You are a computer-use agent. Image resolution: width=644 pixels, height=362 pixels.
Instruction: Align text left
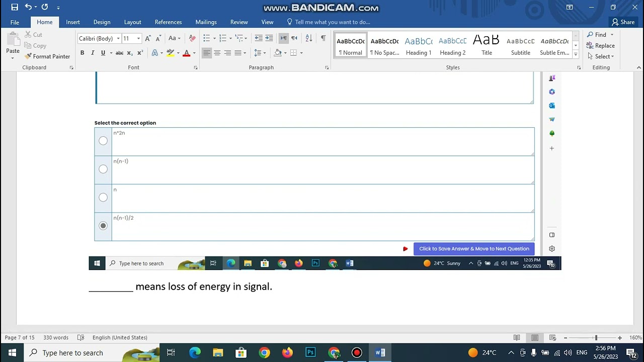(207, 53)
